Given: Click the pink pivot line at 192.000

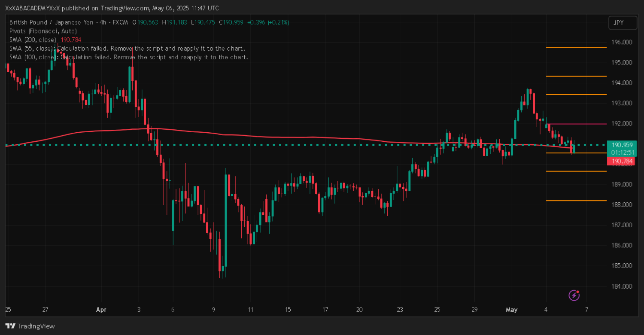Looking at the screenshot, I should click(576, 124).
